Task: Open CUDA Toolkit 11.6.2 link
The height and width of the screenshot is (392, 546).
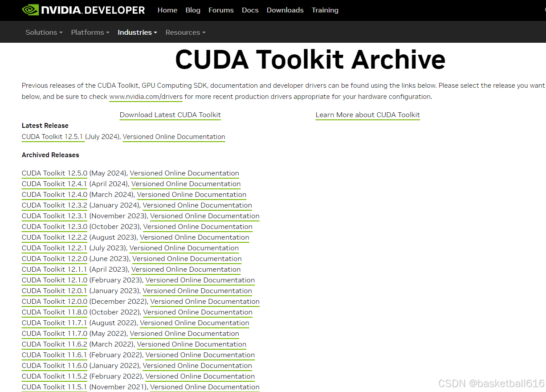Action: pyautogui.click(x=54, y=344)
